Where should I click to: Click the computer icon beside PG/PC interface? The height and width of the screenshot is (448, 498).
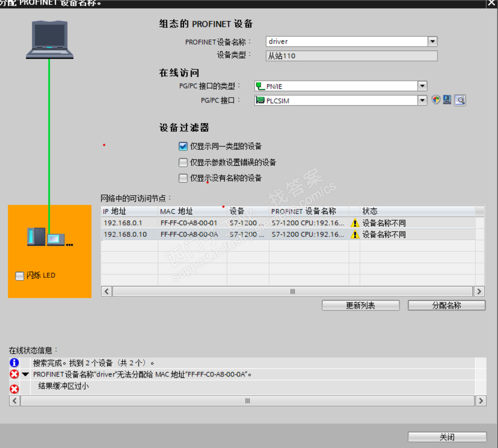[x=447, y=100]
